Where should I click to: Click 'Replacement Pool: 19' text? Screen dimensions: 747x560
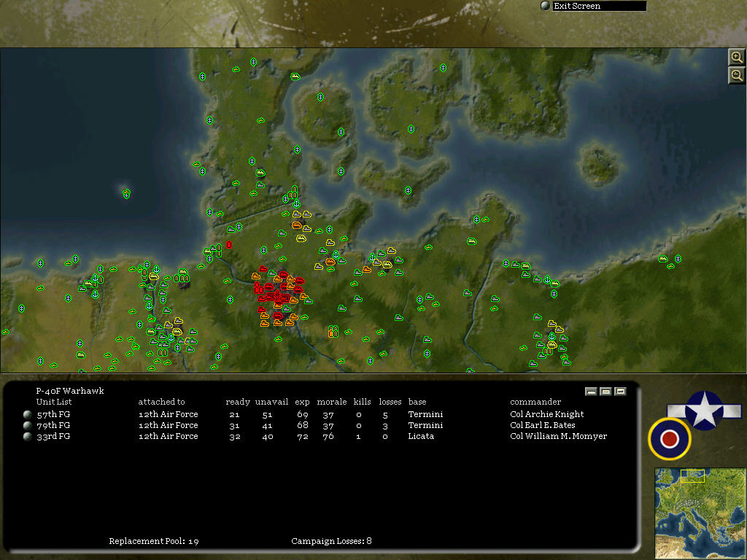click(x=154, y=542)
